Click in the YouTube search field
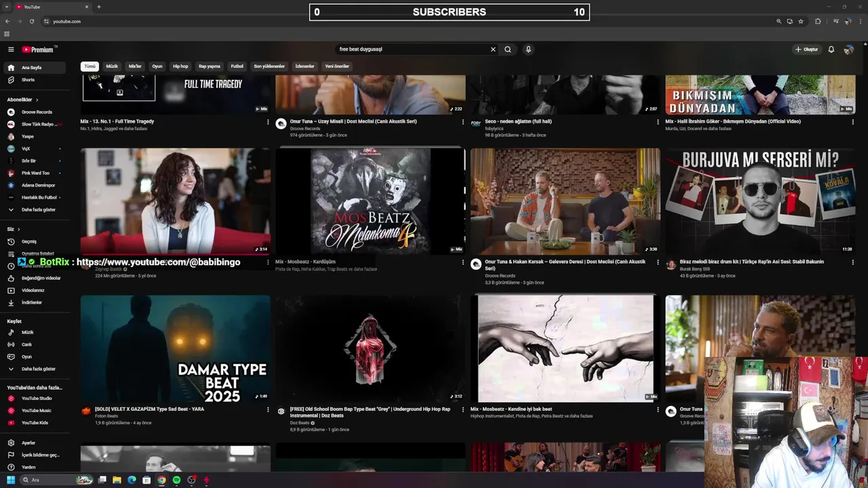This screenshot has width=868, height=488. tap(414, 49)
